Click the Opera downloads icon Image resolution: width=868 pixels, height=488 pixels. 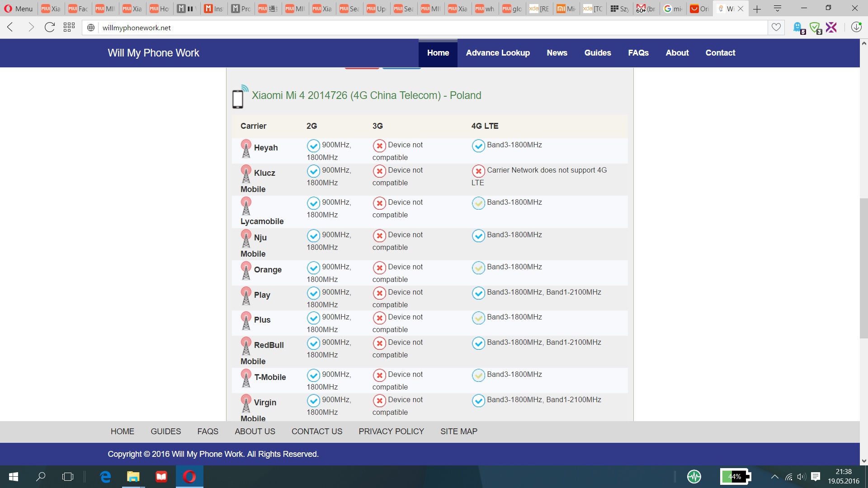click(856, 28)
